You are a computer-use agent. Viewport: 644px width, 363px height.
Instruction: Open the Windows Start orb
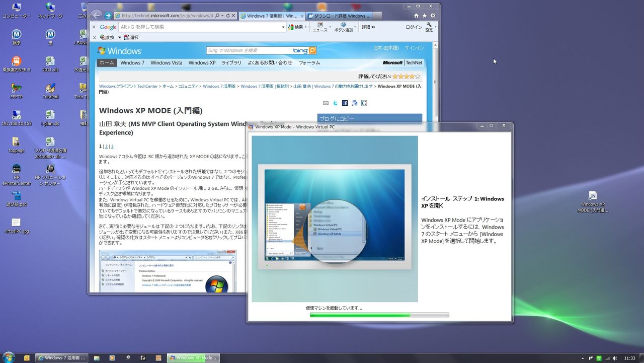click(9, 357)
